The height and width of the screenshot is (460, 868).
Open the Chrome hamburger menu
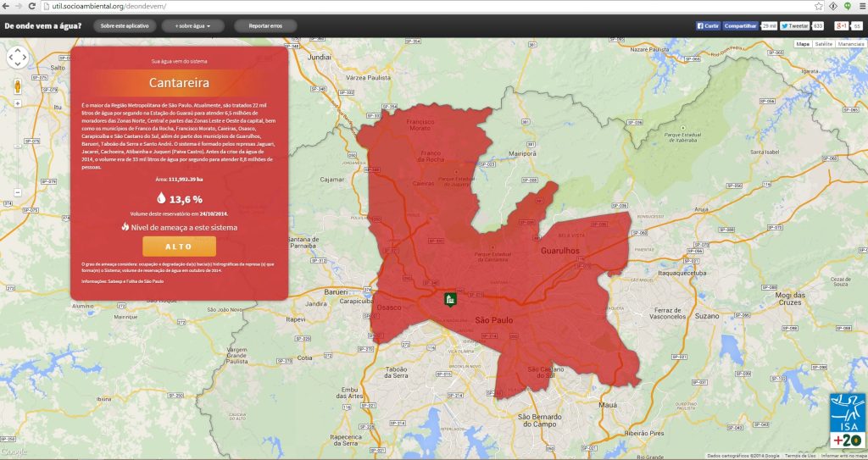tap(861, 6)
